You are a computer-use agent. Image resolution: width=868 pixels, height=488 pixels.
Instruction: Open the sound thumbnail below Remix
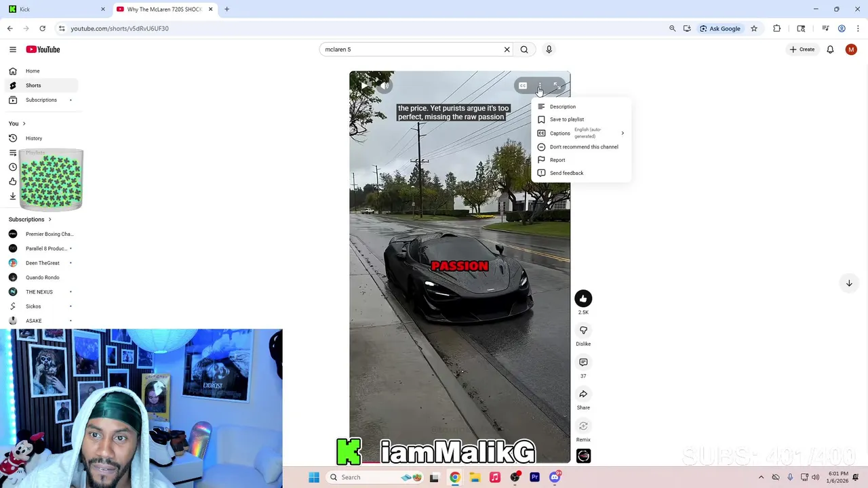click(583, 456)
